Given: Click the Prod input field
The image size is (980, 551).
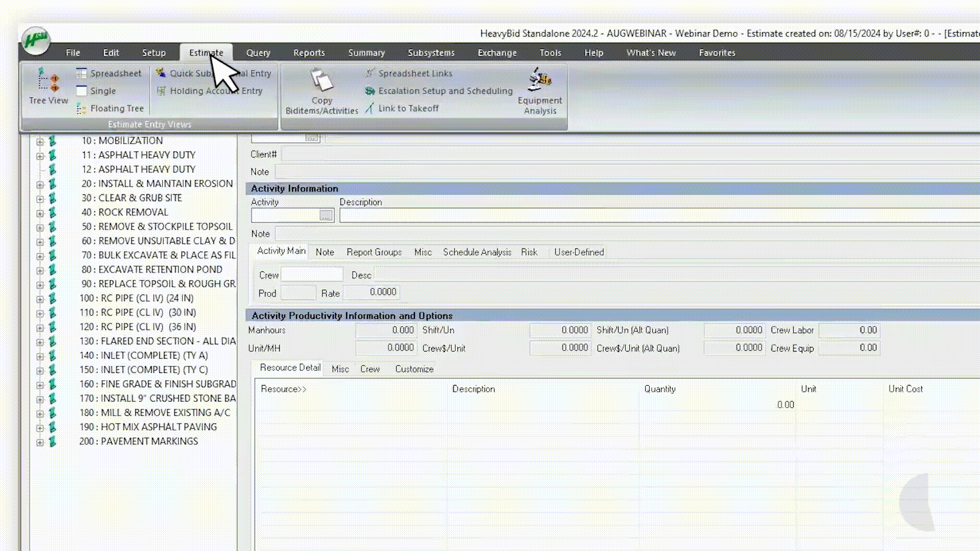Looking at the screenshot, I should pos(298,293).
